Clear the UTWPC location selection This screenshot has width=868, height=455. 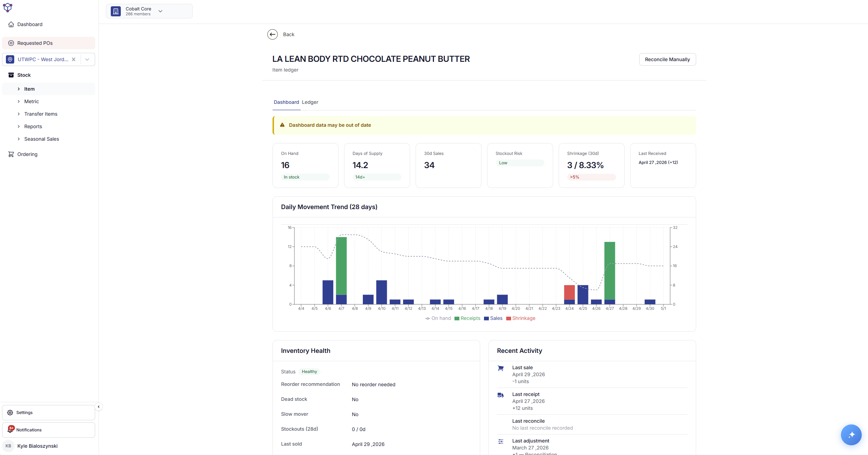pos(74,59)
